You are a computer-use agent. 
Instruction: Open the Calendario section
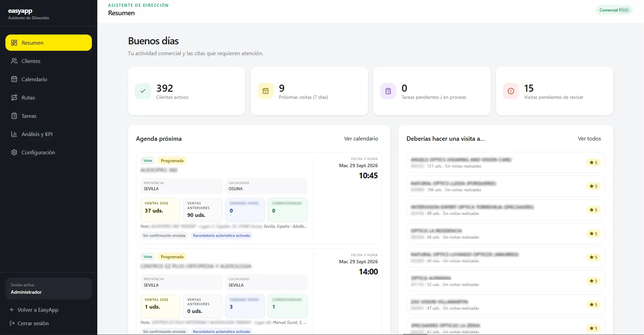[49, 79]
